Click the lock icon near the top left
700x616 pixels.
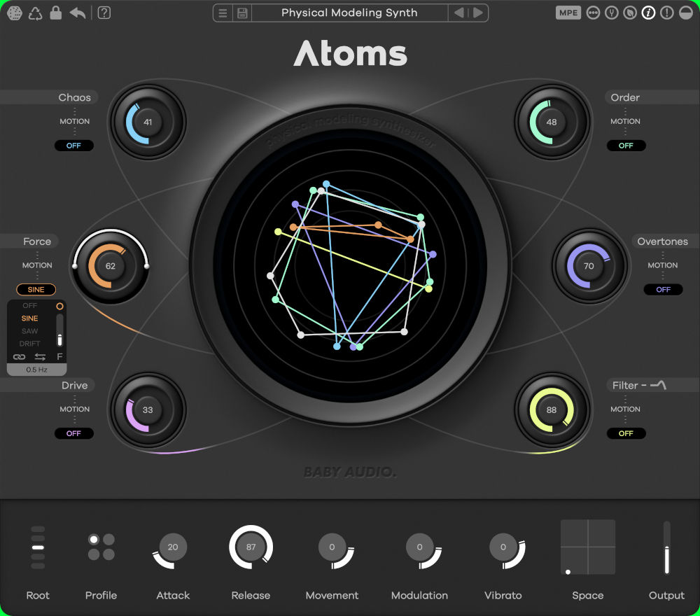pos(55,13)
